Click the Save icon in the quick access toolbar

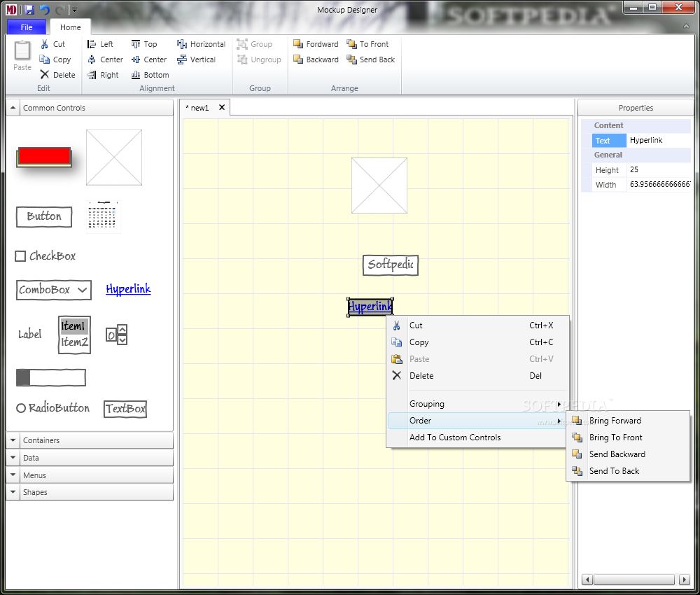tap(29, 9)
